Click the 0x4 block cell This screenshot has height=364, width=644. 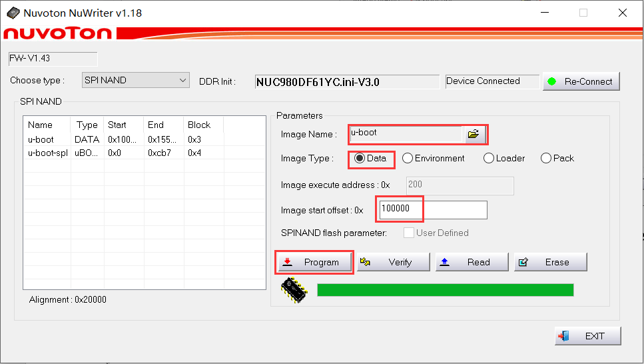point(194,153)
